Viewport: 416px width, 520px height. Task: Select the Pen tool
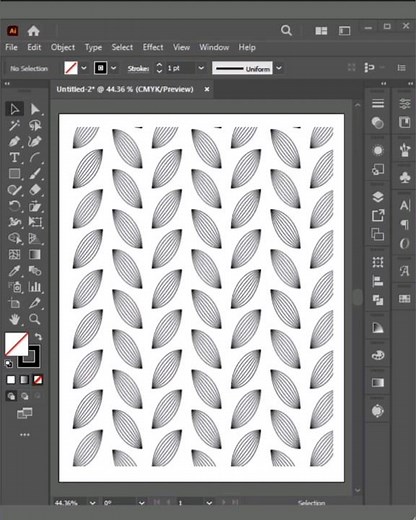tap(14, 141)
